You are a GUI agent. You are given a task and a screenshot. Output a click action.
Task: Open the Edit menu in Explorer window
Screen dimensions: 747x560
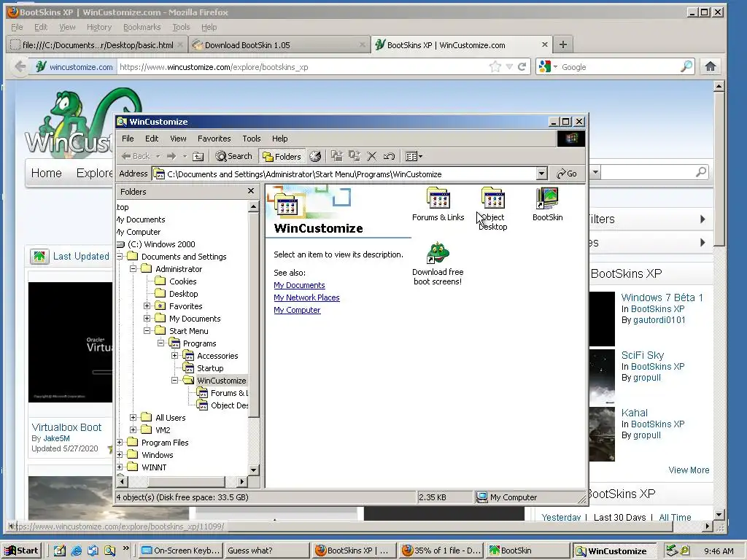[x=152, y=139]
